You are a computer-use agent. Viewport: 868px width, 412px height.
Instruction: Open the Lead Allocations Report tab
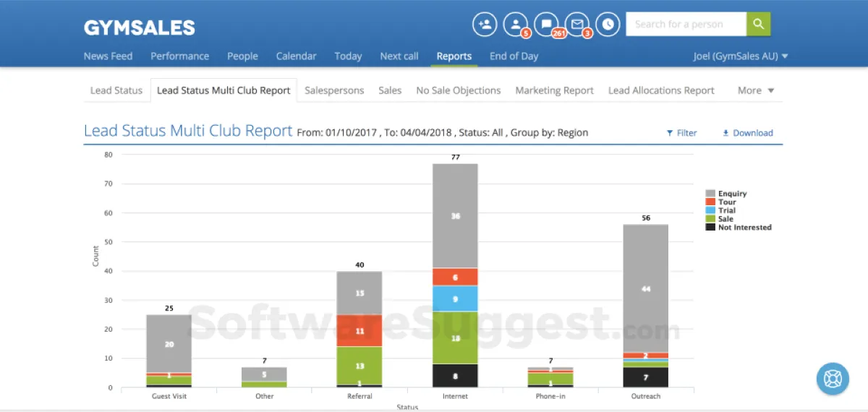pos(661,90)
